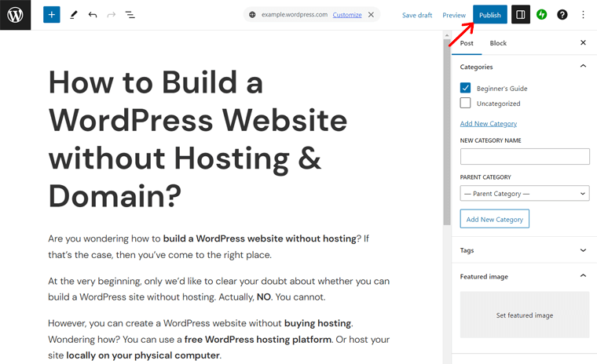Image resolution: width=597 pixels, height=364 pixels.
Task: Click the example.wordpress.com address text
Action: point(295,14)
